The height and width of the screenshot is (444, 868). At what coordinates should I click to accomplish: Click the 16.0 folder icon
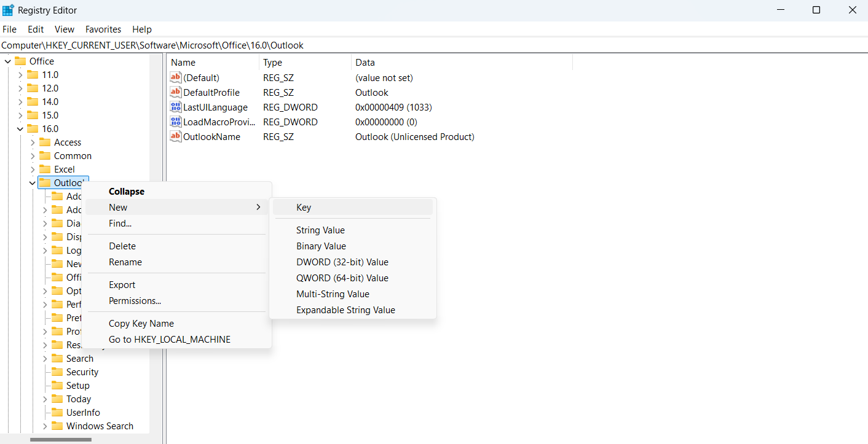pyautogui.click(x=33, y=128)
